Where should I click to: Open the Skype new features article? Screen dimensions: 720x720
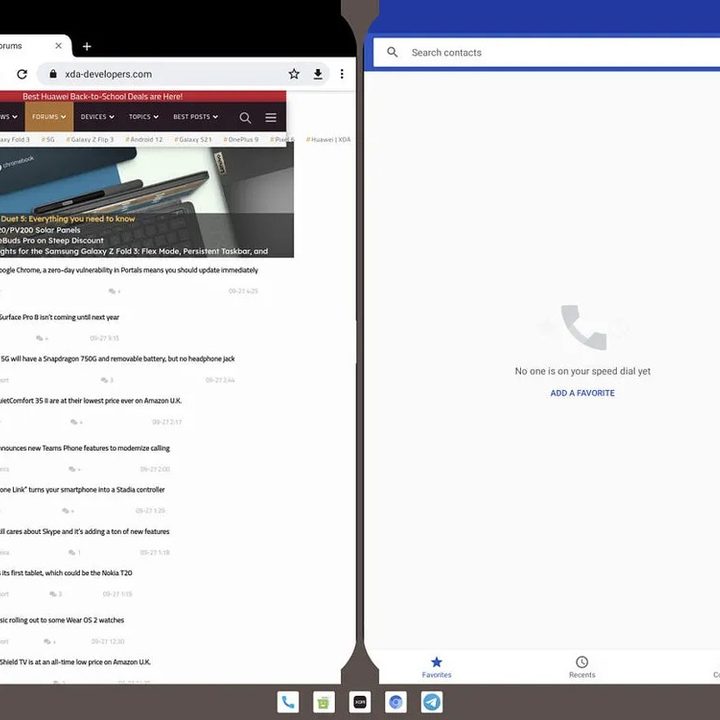pyautogui.click(x=84, y=531)
